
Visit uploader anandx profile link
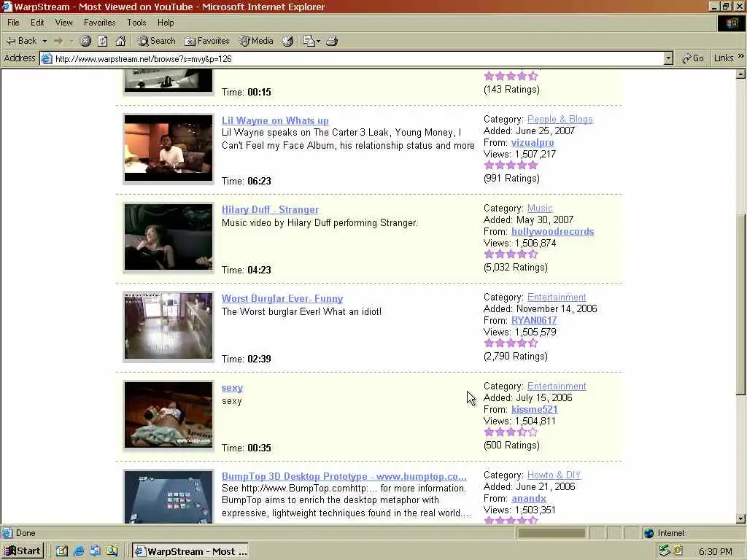coord(529,499)
